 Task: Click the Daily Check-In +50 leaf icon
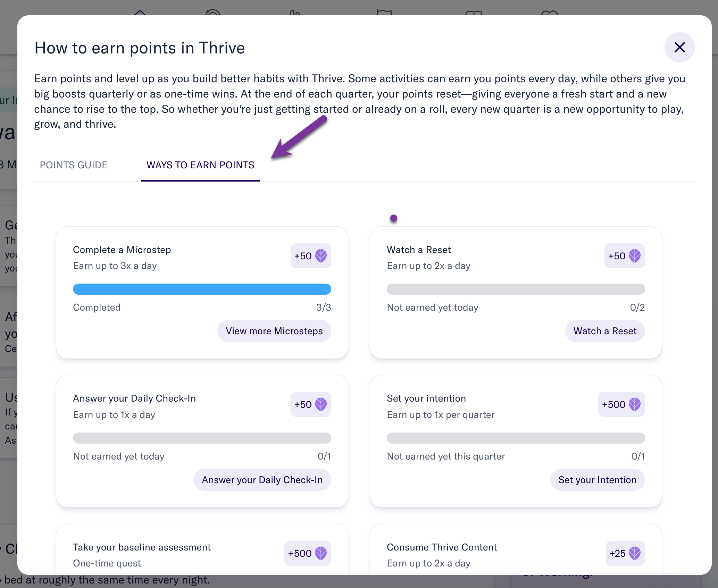(x=321, y=404)
